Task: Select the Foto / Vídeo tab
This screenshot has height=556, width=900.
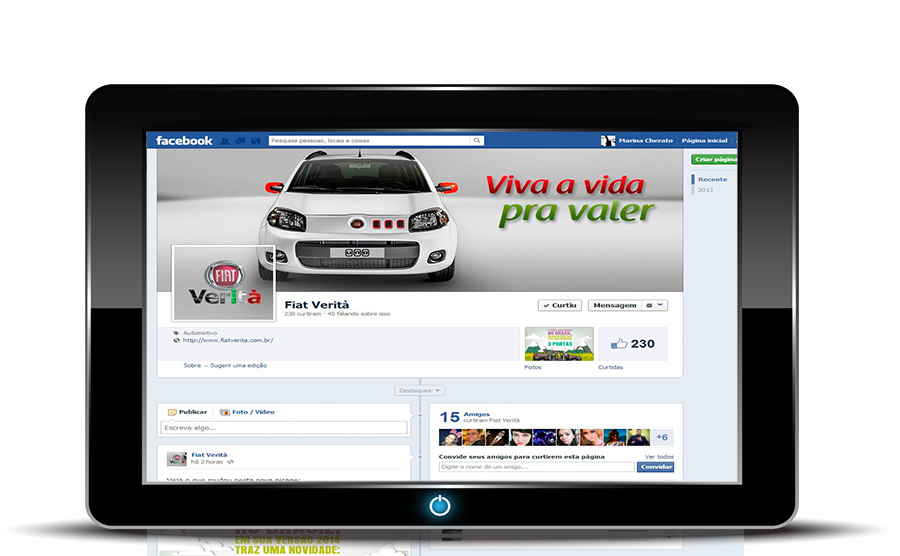Action: coord(247,412)
